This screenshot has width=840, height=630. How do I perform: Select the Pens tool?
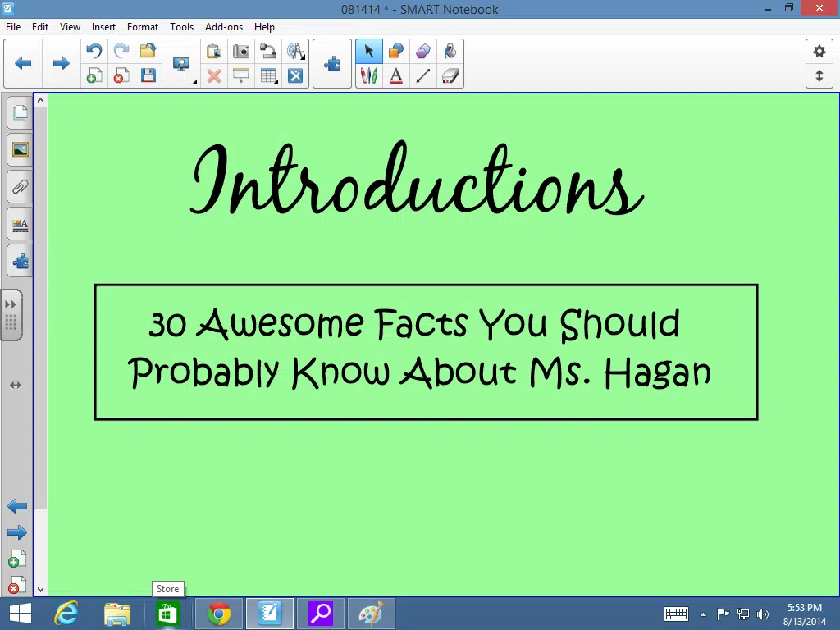click(x=369, y=76)
